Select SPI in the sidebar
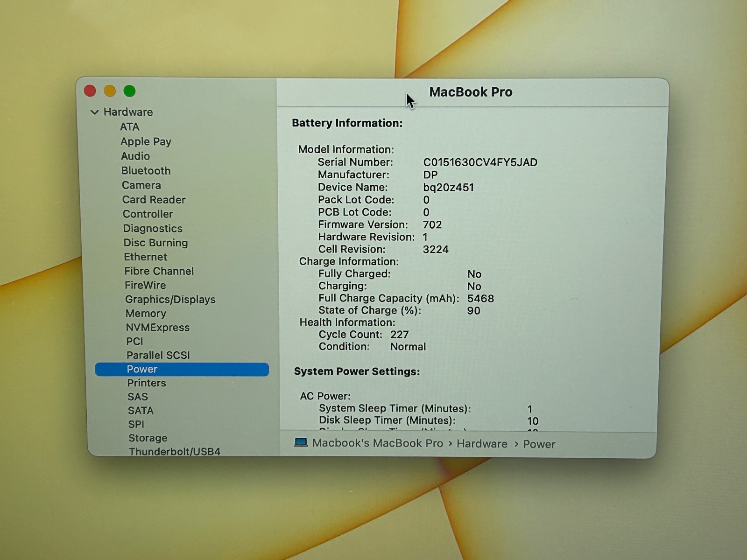The image size is (747, 560). pos(136,425)
